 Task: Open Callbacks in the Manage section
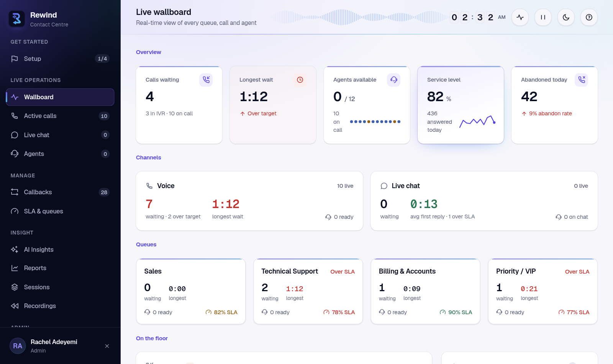pos(60,192)
